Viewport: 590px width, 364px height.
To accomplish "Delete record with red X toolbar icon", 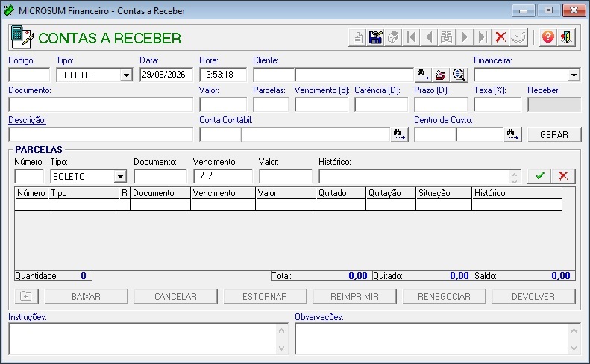I will [500, 37].
